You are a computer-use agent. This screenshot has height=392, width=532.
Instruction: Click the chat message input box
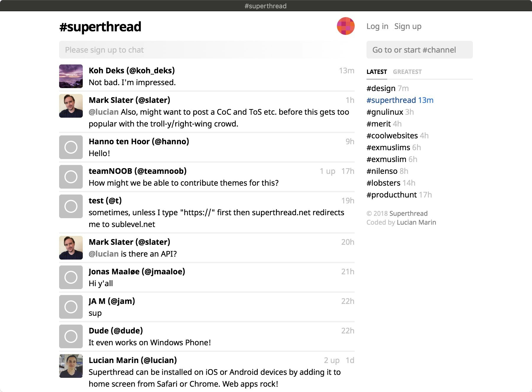click(207, 50)
